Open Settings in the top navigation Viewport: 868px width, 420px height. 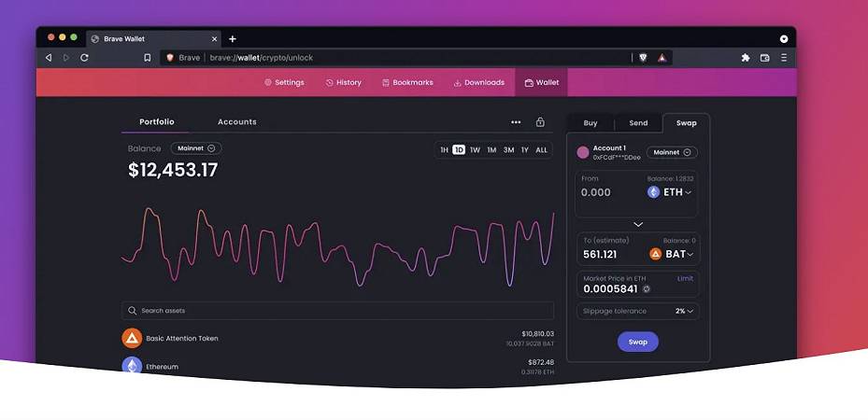pyautogui.click(x=284, y=82)
